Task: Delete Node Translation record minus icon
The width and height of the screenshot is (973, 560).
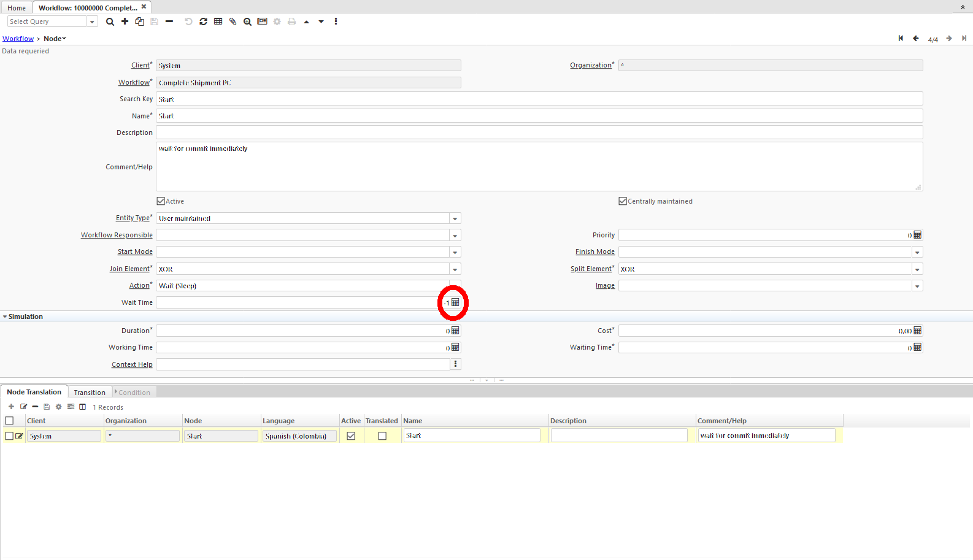Action: [35, 407]
